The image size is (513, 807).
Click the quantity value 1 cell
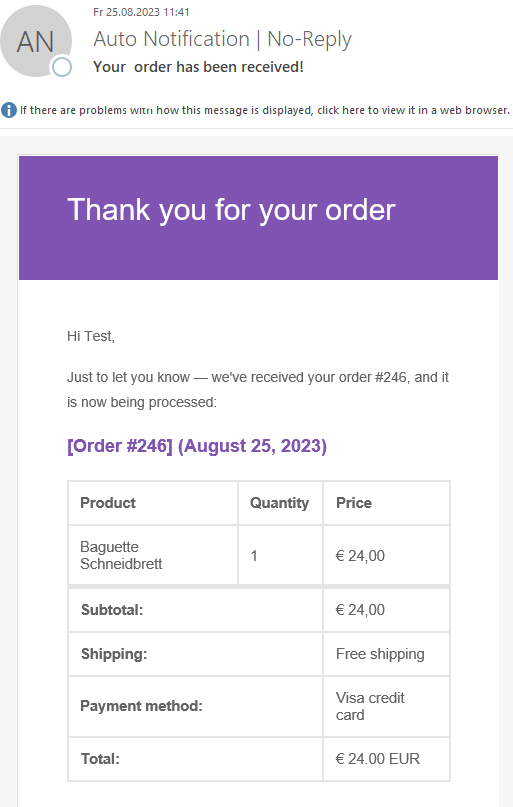pos(280,555)
